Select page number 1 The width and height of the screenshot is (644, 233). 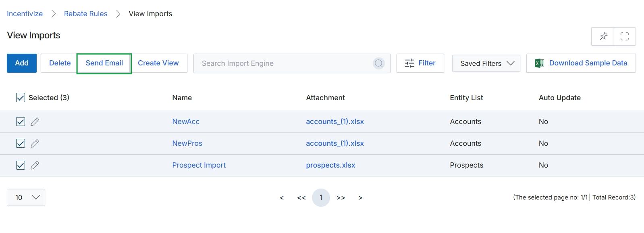[x=321, y=197]
